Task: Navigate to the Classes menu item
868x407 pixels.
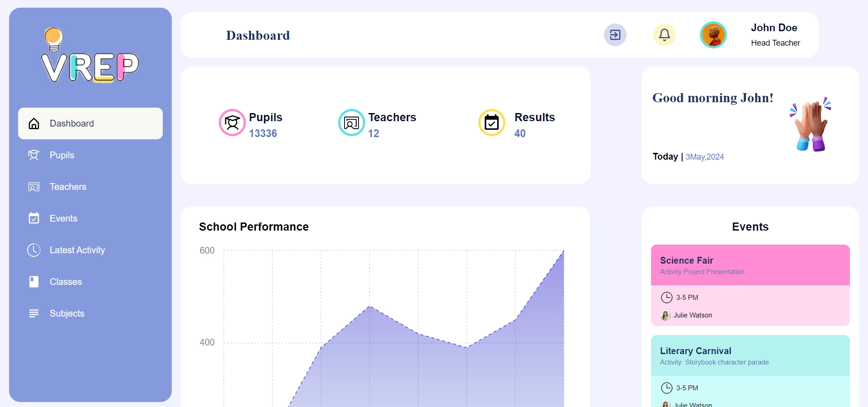Action: tap(90, 282)
